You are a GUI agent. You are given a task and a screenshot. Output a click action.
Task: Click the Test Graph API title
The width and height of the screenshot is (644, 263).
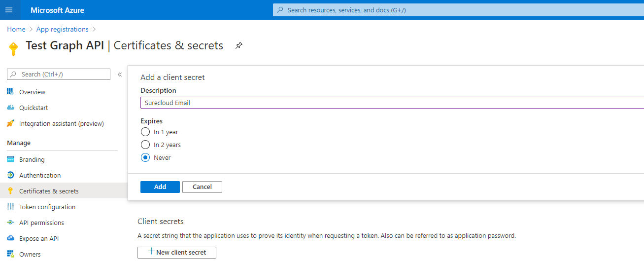pos(65,45)
